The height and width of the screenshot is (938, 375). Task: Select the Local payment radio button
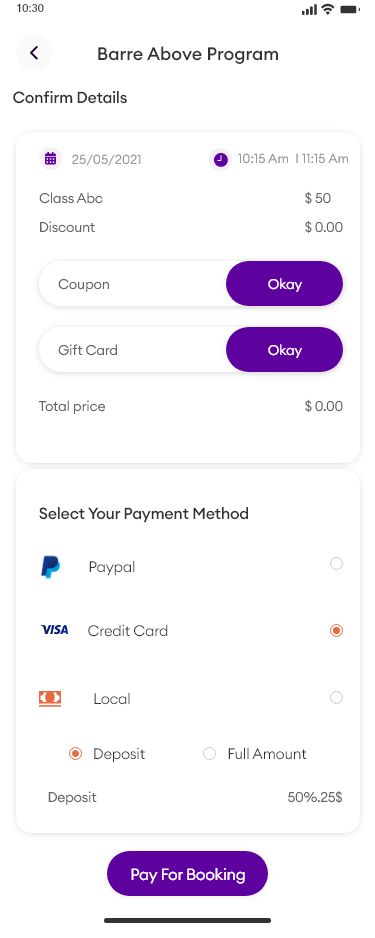click(337, 698)
